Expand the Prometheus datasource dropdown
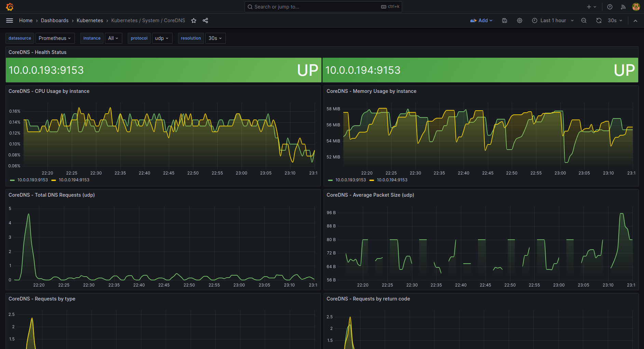The height and width of the screenshot is (349, 644). pyautogui.click(x=55, y=38)
